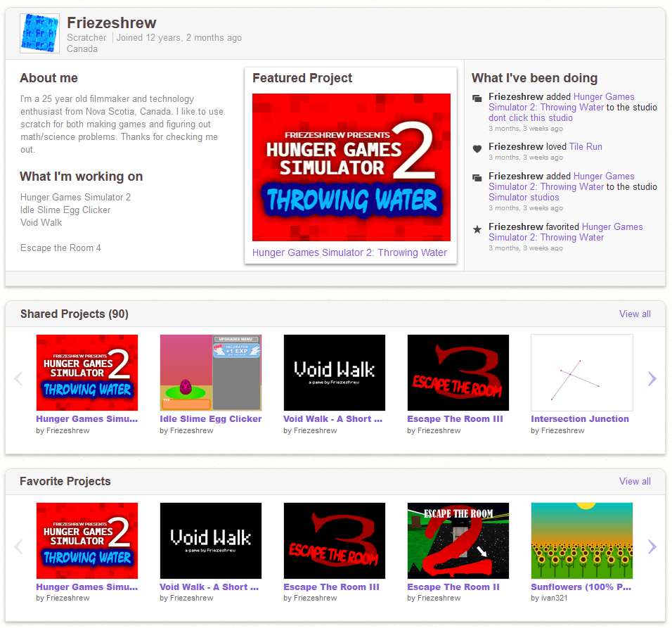
Task: Show next Favorite Projects with right arrow
Action: (652, 546)
